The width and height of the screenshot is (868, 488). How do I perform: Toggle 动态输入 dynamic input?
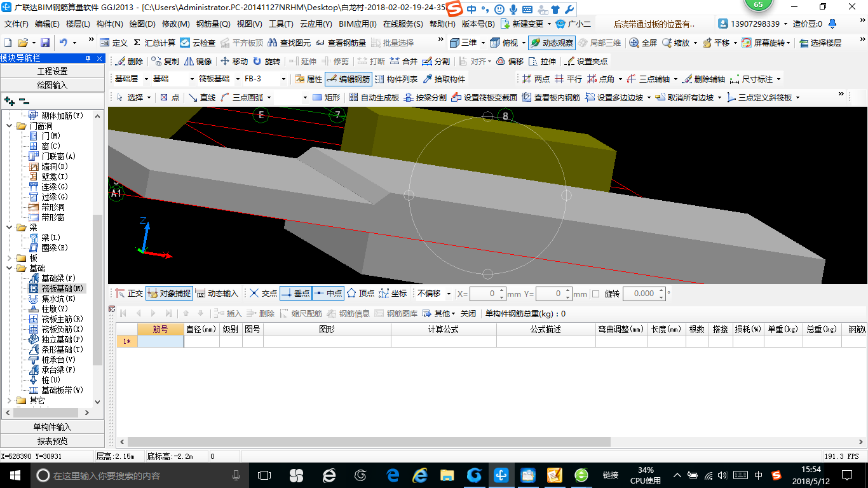(x=217, y=293)
